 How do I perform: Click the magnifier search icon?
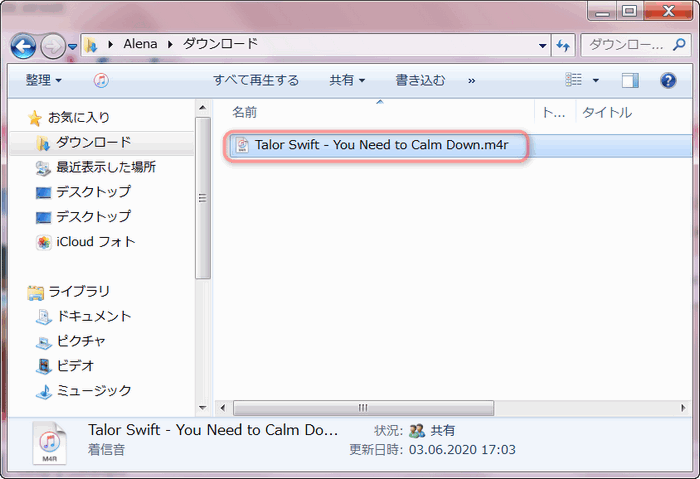679,44
